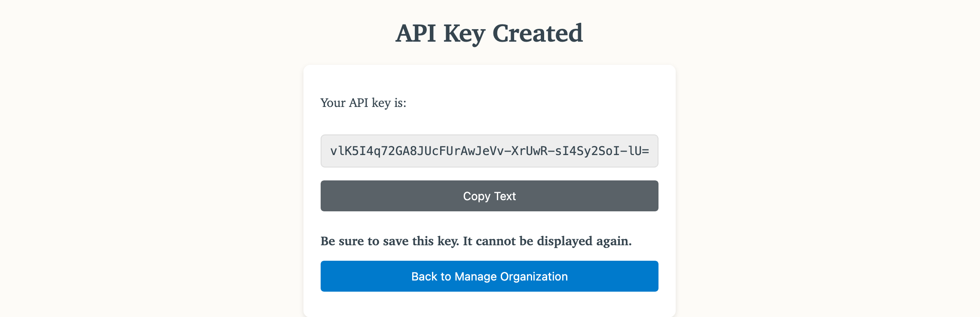Viewport: 980px width, 317px height.
Task: Click the "API Key Created" heading
Action: tap(489, 33)
